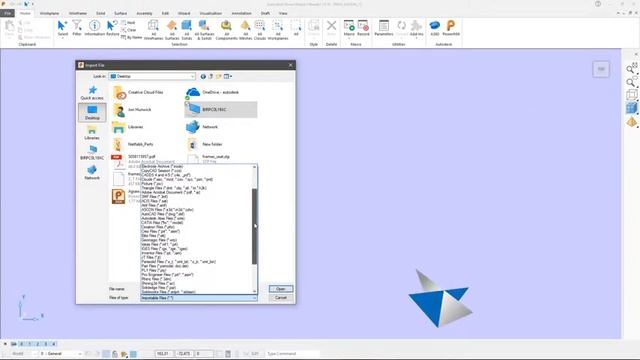Open the General level dropdown in status bar
640x360 pixels.
[x=61, y=354]
